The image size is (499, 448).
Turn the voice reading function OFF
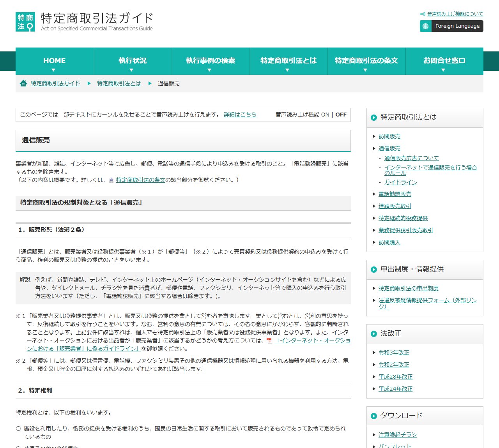[x=341, y=115]
